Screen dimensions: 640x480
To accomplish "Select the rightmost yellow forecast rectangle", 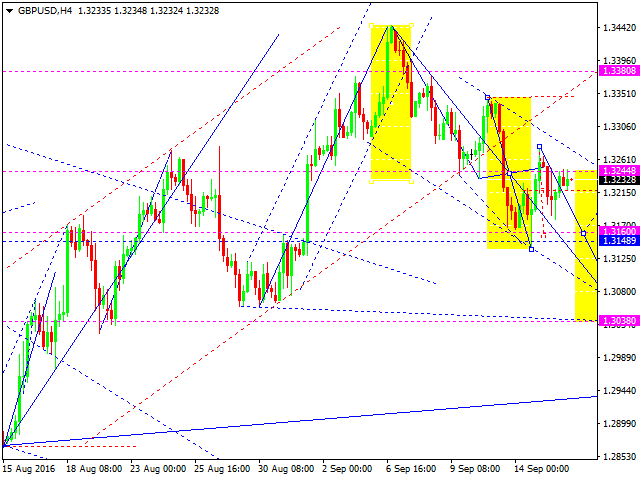I will pos(586,246).
